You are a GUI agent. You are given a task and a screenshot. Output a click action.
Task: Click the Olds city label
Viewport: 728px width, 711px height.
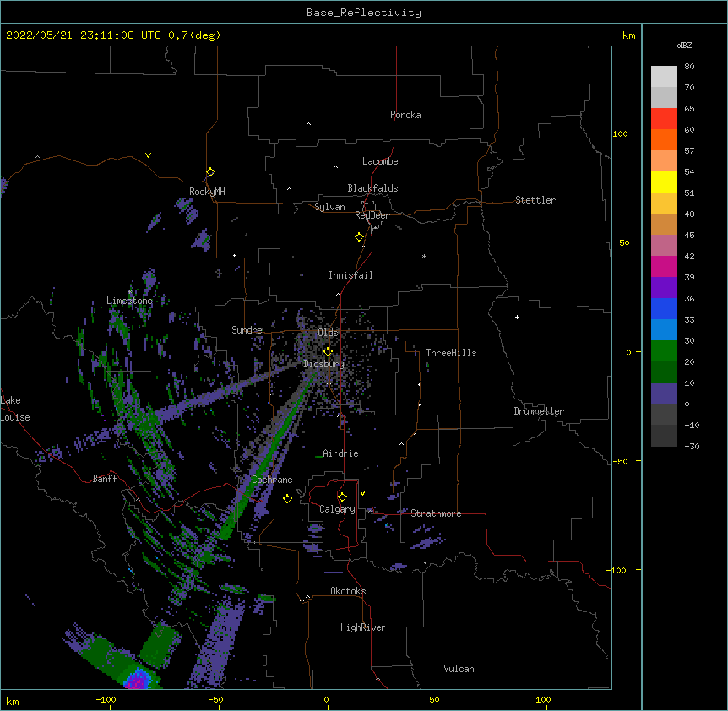[328, 333]
